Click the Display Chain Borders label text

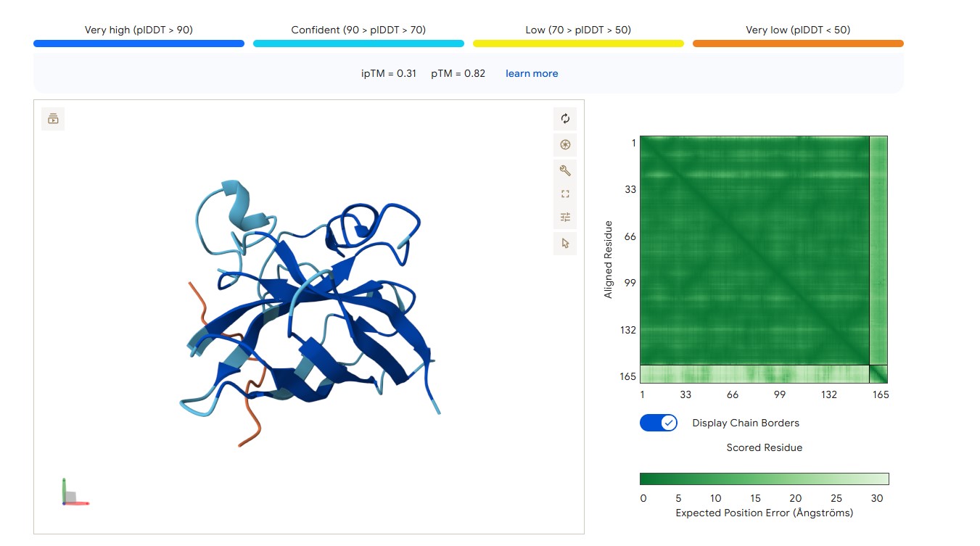(x=746, y=423)
